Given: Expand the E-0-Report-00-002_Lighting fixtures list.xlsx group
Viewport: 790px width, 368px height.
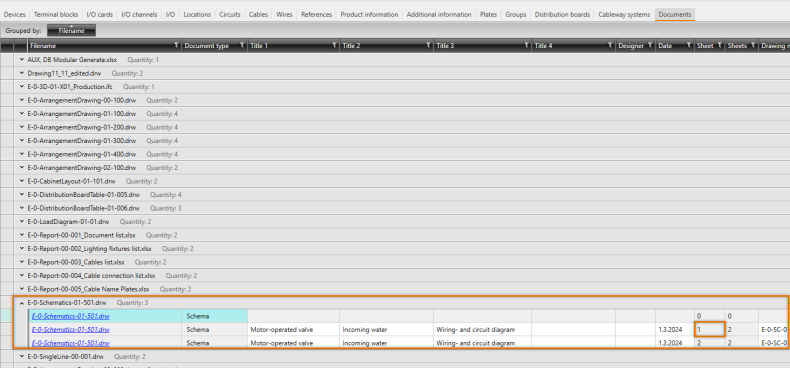Looking at the screenshot, I should pyautogui.click(x=22, y=249).
